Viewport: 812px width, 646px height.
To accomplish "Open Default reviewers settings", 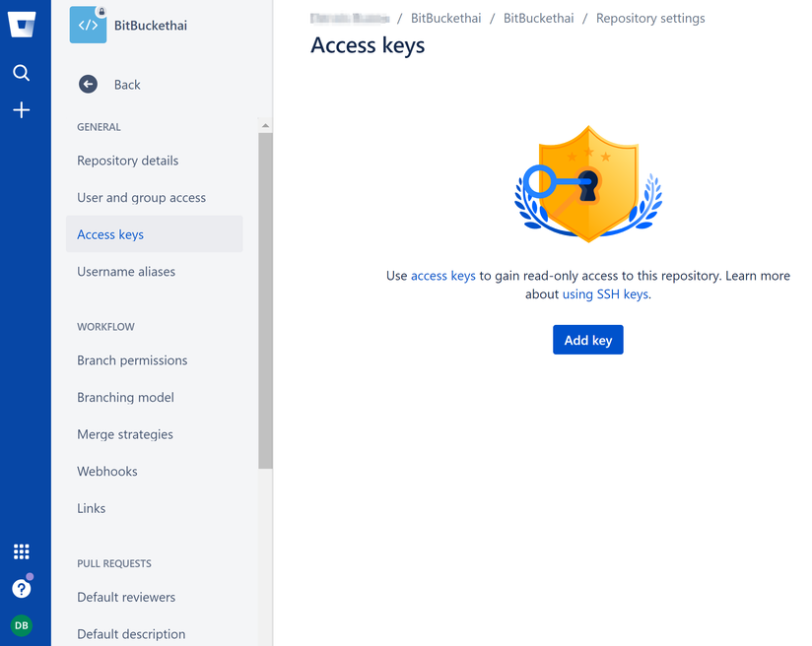I will [x=126, y=598].
